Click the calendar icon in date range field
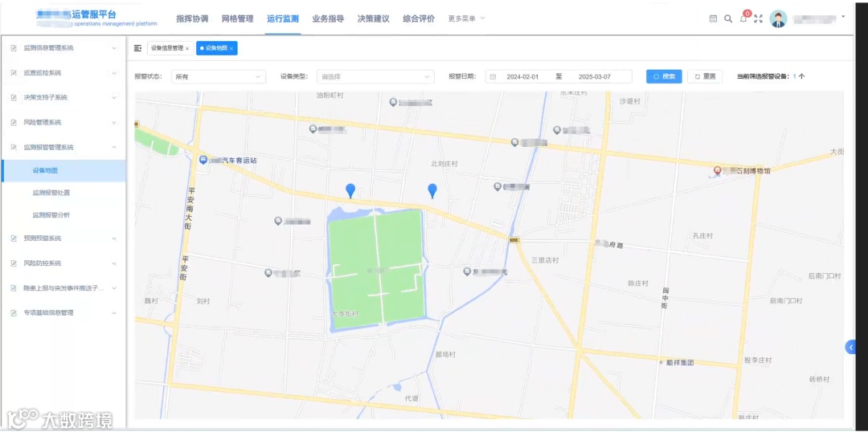The image size is (868, 436). (x=493, y=77)
